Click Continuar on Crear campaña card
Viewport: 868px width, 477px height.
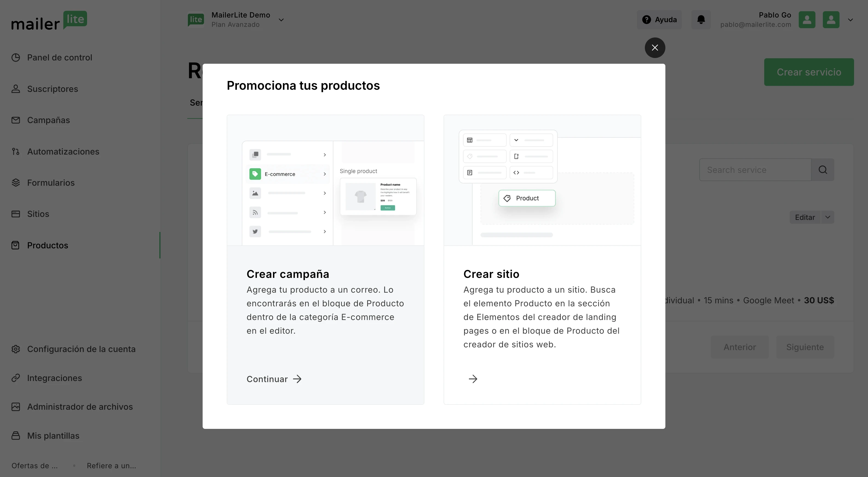click(x=274, y=379)
